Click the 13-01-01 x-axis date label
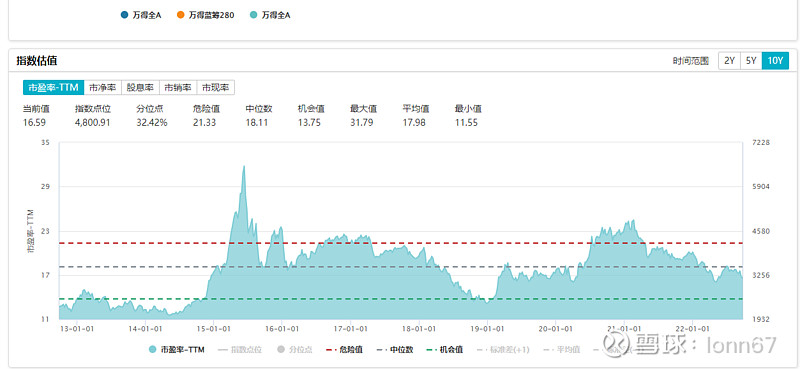Viewport: 800px width, 369px height. click(x=76, y=329)
